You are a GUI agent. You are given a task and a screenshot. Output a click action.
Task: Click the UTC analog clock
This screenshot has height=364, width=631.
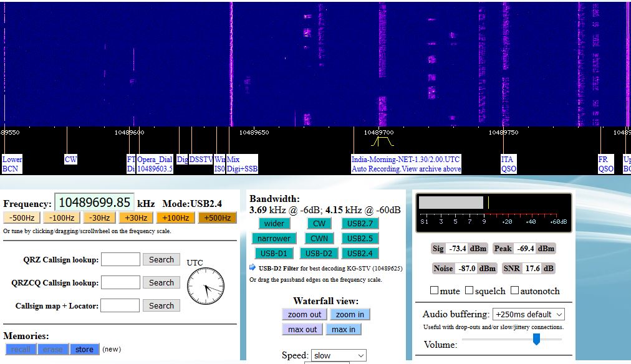205,287
